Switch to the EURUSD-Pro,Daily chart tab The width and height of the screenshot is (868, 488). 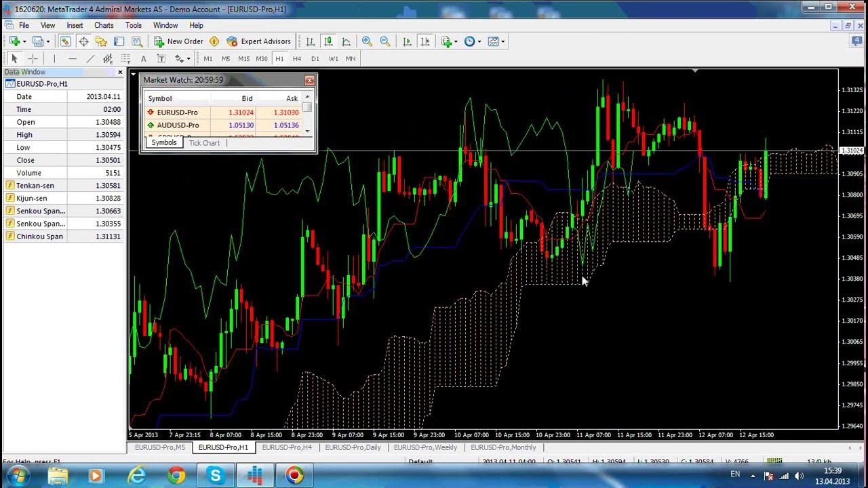353,447
